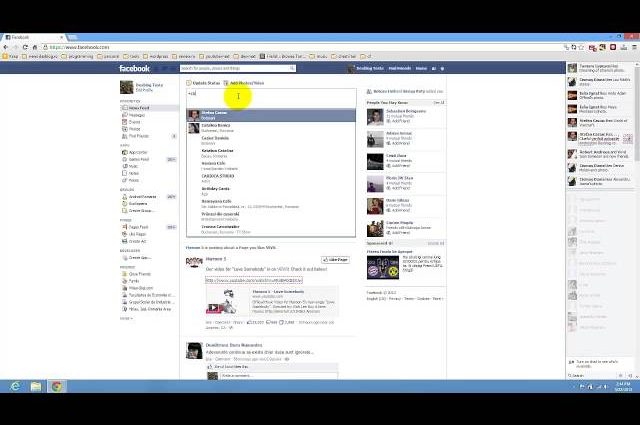Open Music in the Apps list
This screenshot has width=640, height=425.
click(133, 166)
